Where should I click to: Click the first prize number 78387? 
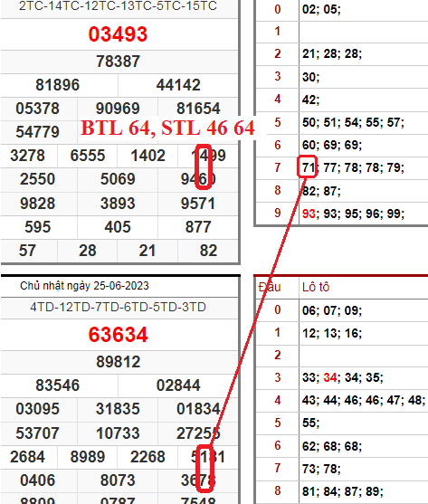pos(118,62)
